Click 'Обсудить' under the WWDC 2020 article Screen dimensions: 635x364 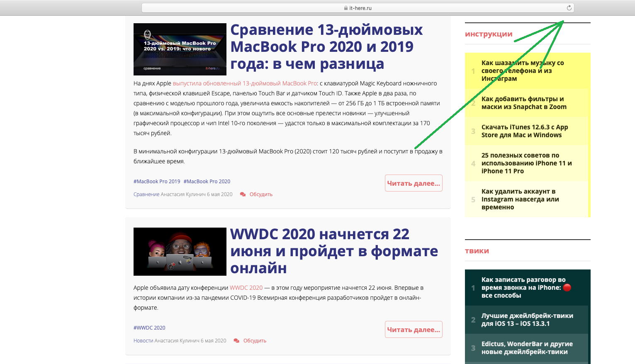click(x=255, y=341)
